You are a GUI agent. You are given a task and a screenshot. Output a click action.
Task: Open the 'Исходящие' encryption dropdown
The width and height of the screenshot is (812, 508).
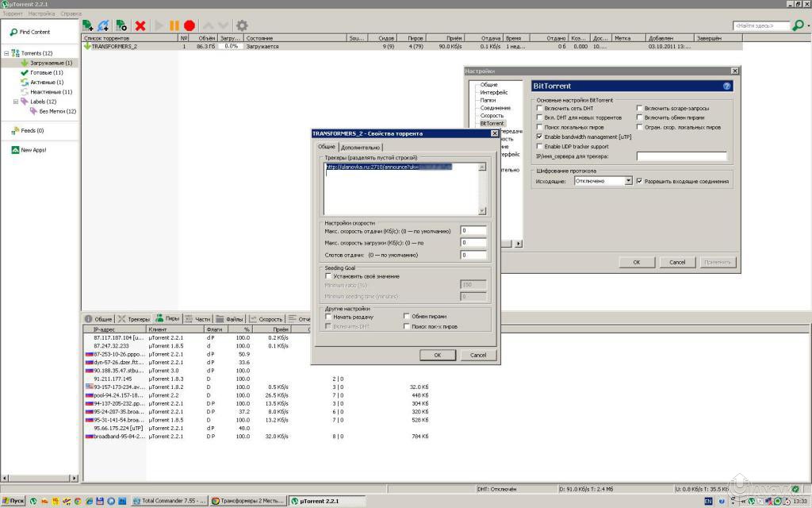(x=628, y=181)
